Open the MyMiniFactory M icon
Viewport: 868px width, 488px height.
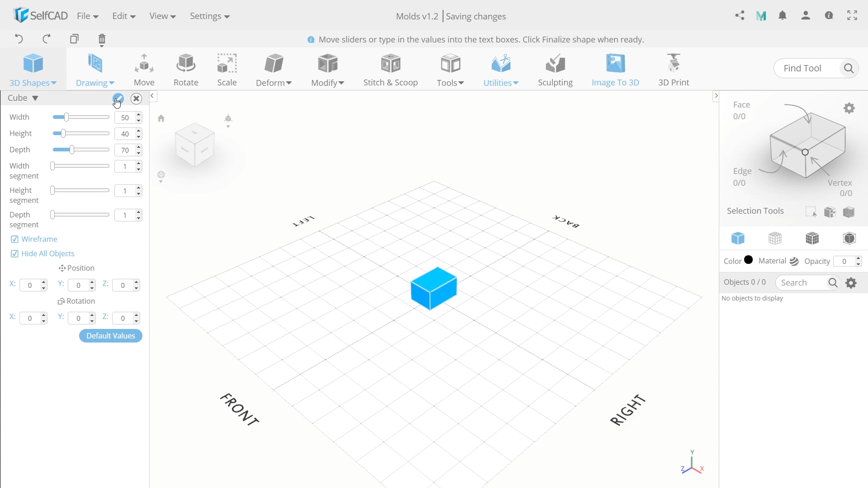tap(761, 16)
